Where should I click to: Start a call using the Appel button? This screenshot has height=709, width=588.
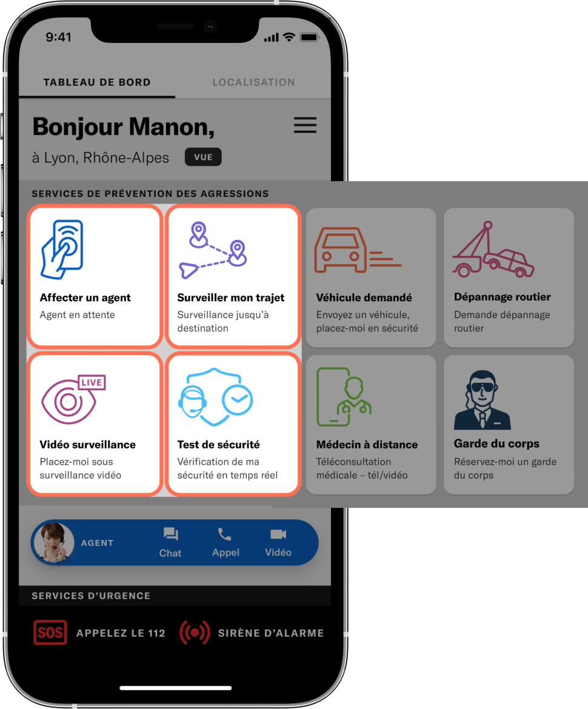click(226, 542)
